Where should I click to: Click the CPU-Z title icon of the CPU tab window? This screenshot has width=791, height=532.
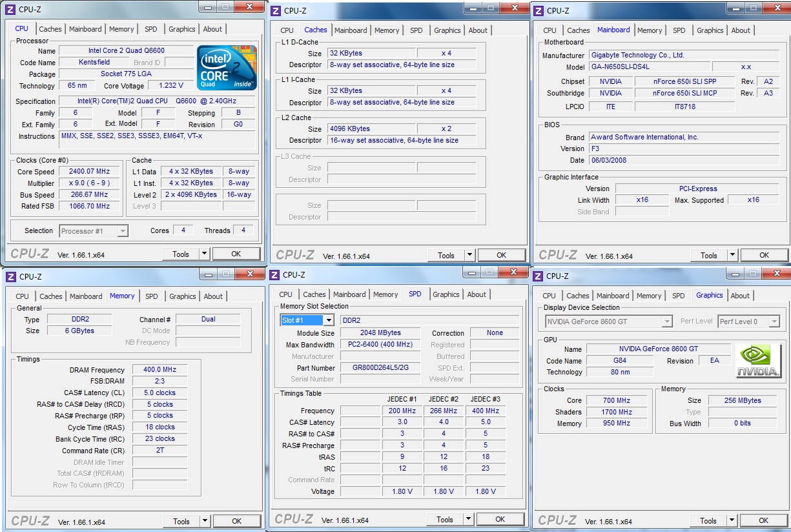[x=10, y=8]
